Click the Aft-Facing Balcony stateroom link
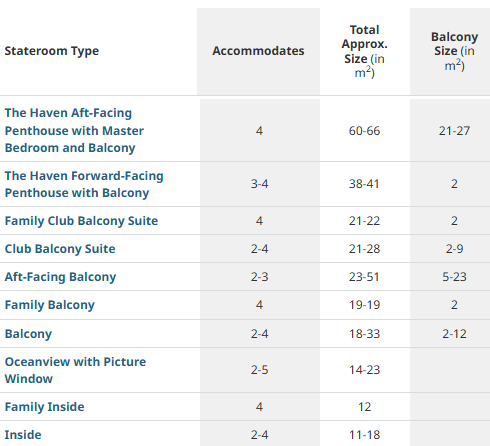The height and width of the screenshot is (446, 490). [x=60, y=277]
